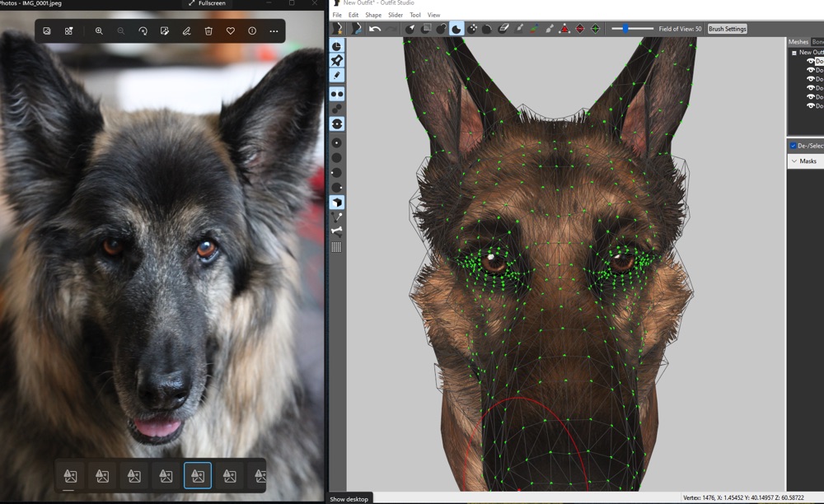Toggle the De-/Select checkbox
Screen dimensions: 824x504
point(793,146)
